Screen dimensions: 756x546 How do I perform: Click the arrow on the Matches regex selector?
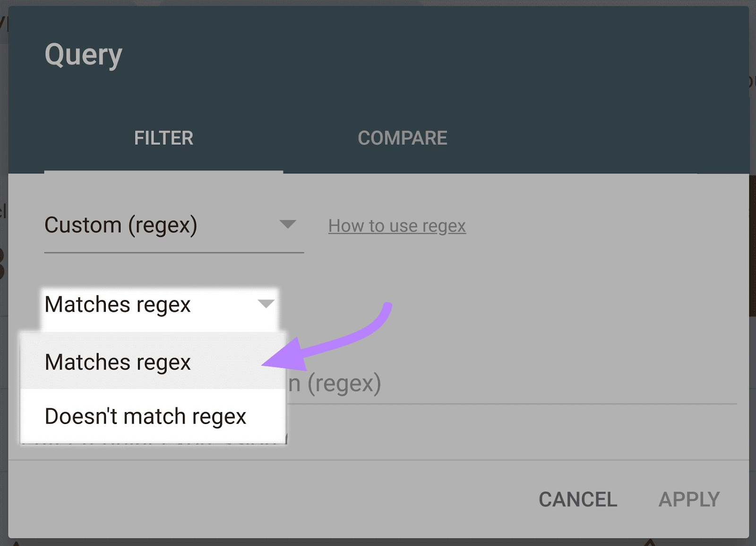[266, 305]
